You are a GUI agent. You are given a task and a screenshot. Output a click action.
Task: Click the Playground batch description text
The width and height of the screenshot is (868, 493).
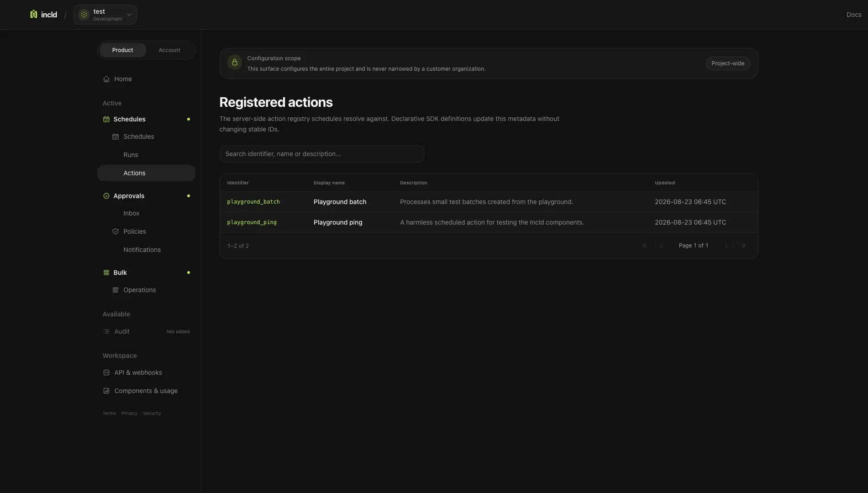tap(486, 202)
